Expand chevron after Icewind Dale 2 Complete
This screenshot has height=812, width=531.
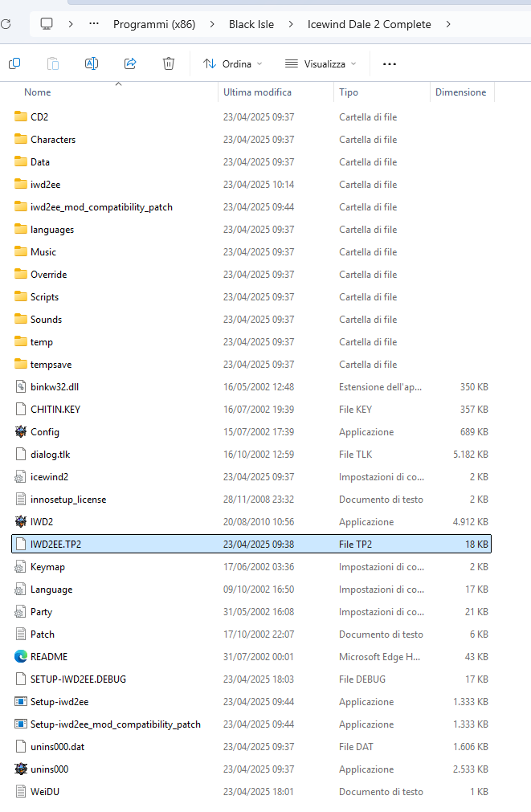[448, 24]
